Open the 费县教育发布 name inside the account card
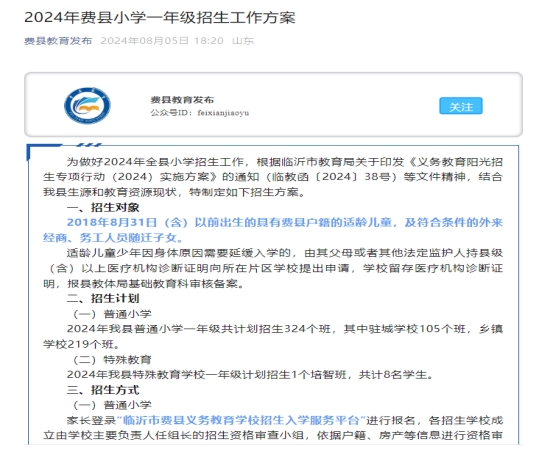The height and width of the screenshot is (449, 554). tap(182, 100)
